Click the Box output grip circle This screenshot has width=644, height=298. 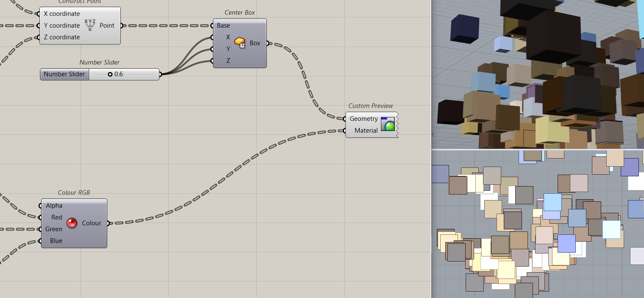[267, 43]
